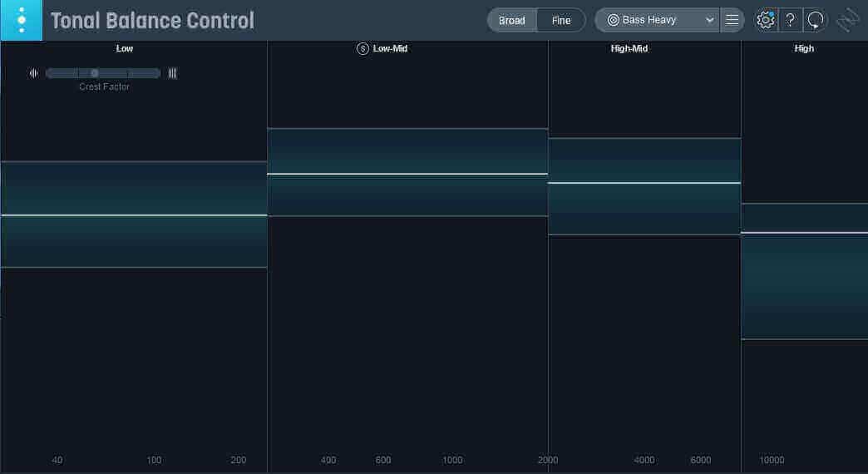Click the Low band level line
868x474 pixels.
[134, 215]
